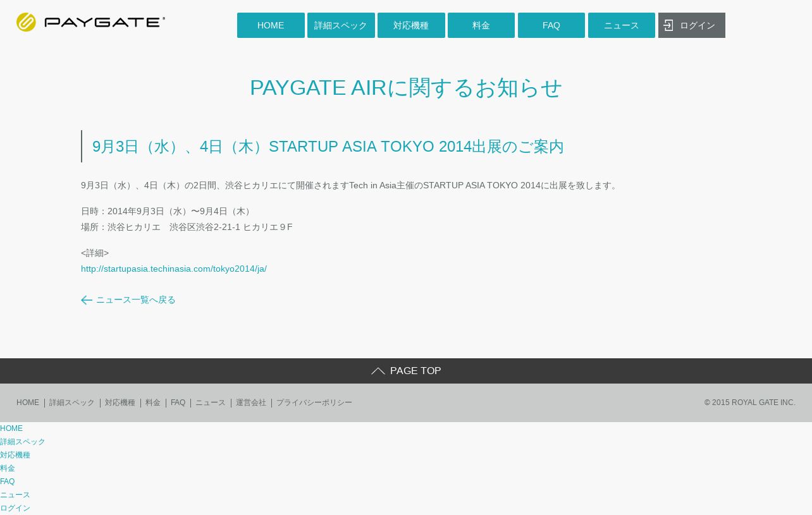Open ニュース in the top navigation
The width and height of the screenshot is (812, 515).
(x=622, y=25)
